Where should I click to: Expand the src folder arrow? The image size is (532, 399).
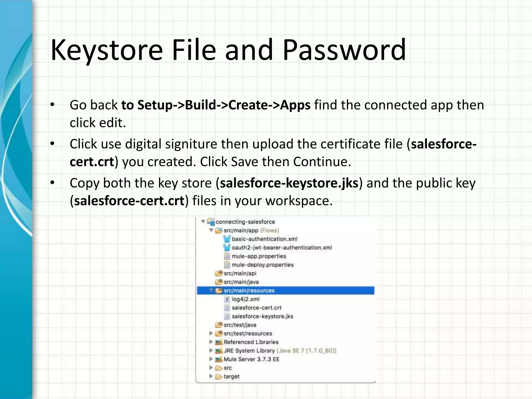211,368
